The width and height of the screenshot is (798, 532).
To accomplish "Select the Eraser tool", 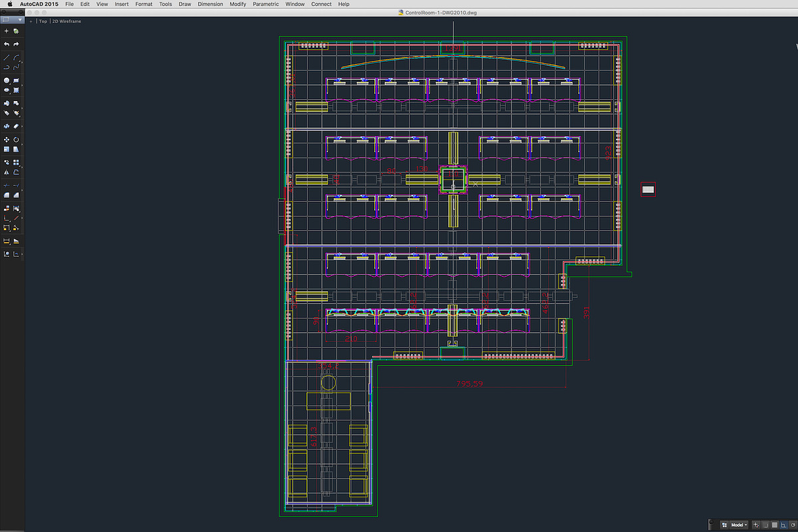I will click(x=16, y=126).
